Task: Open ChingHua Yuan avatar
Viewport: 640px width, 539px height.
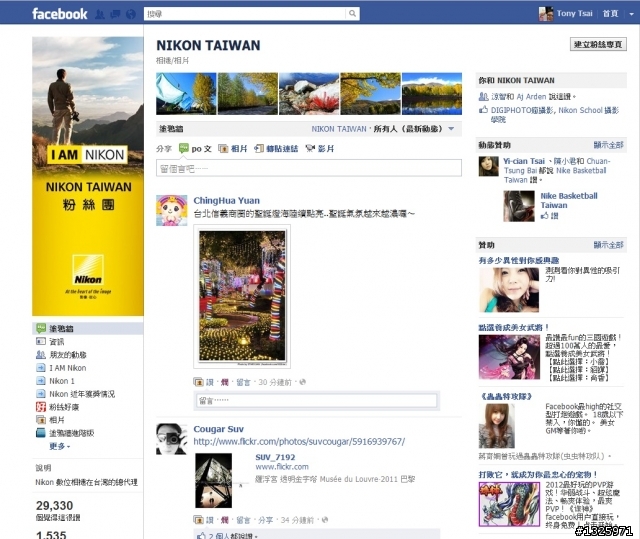Action: click(171, 210)
